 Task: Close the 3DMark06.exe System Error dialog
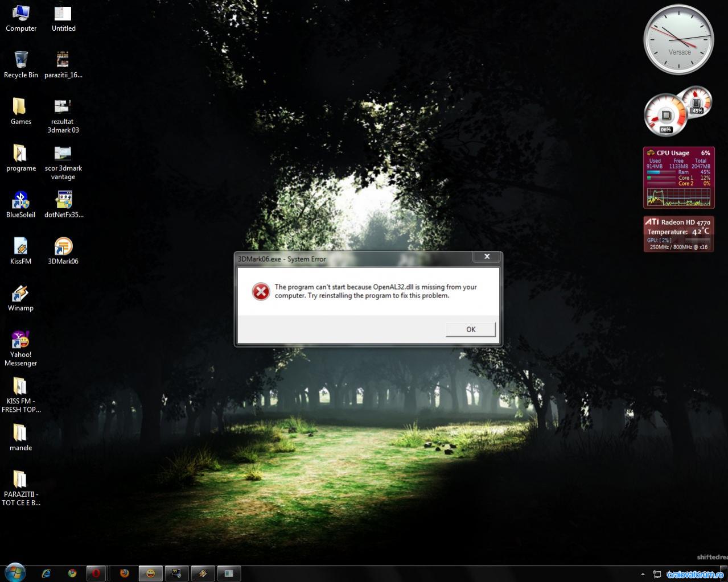pos(487,257)
